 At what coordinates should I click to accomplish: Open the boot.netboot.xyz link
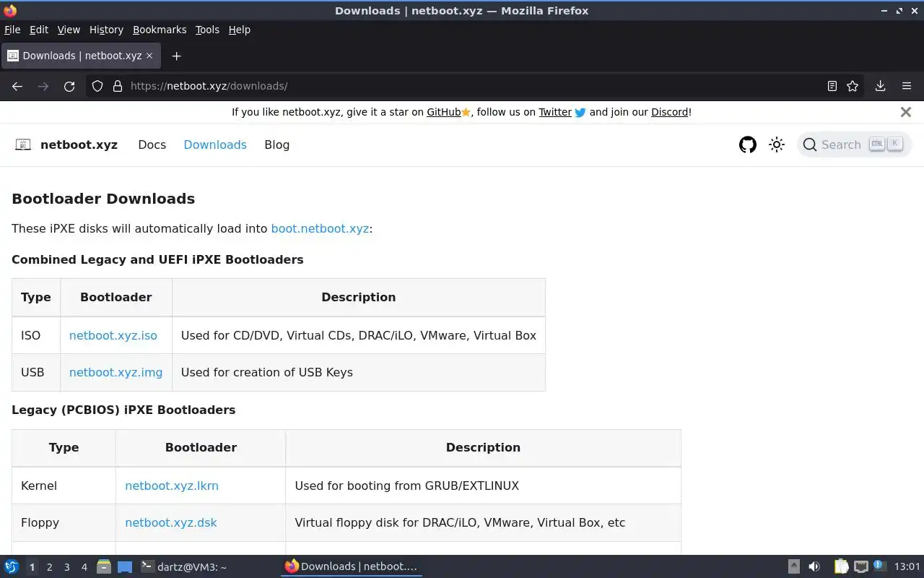pos(320,228)
